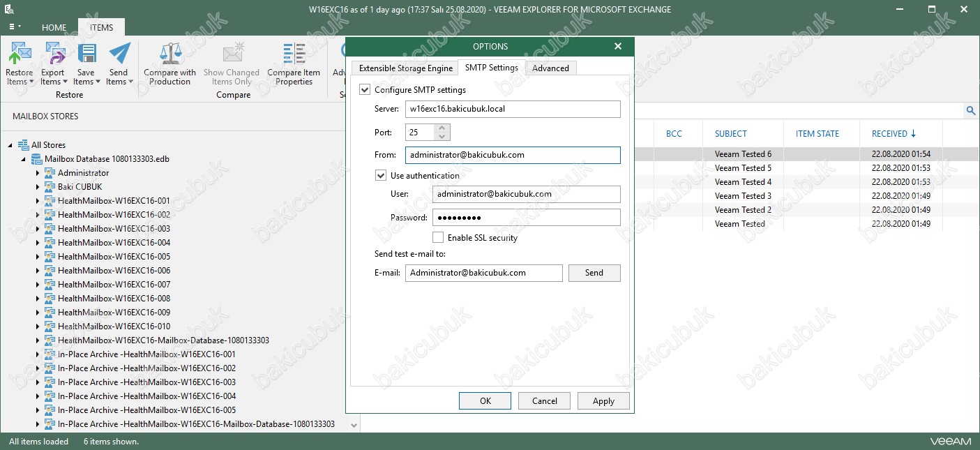Select the All Stores node icon
Screen dimensions: 980x450
[x=23, y=145]
